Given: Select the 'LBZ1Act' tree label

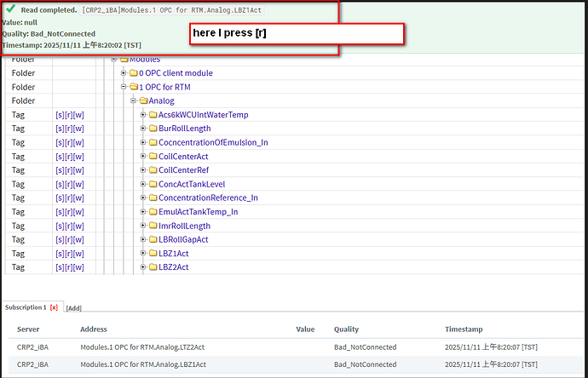Looking at the screenshot, I should tap(174, 253).
